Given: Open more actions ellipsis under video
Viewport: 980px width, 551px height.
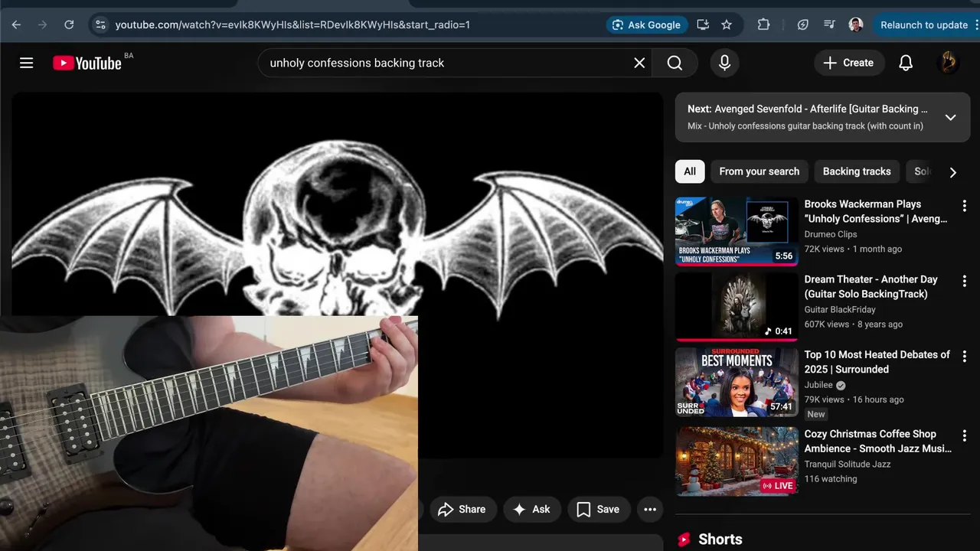Looking at the screenshot, I should point(650,509).
